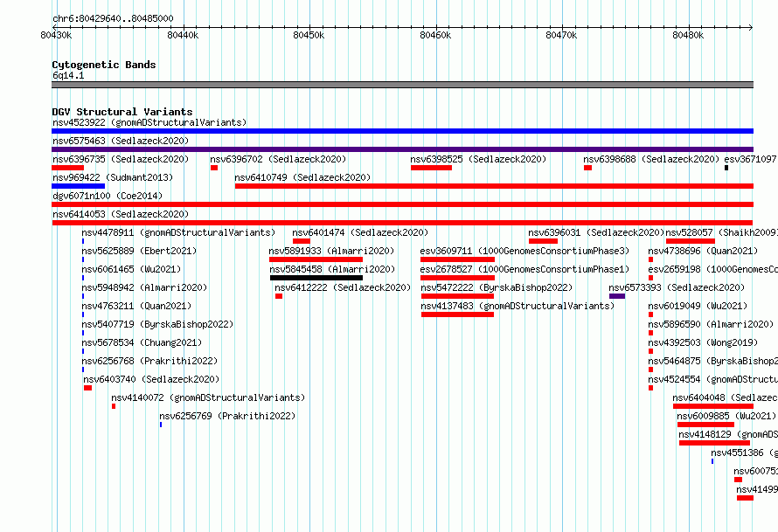778x532 pixels.
Task: Open nsv6256769 Prakrithi2022 variant
Action: pos(227,416)
